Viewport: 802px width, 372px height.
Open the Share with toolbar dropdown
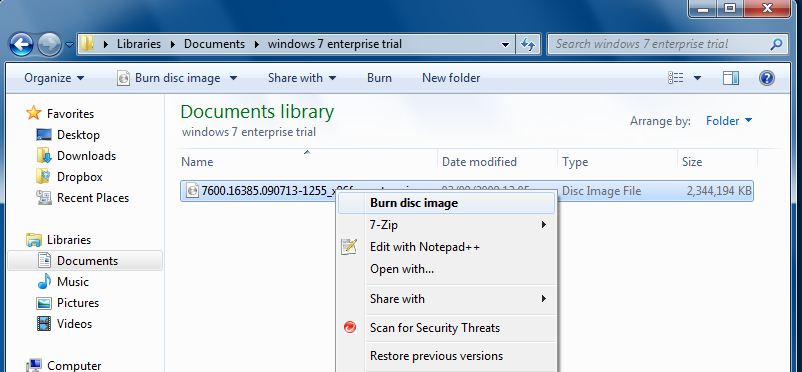[302, 78]
